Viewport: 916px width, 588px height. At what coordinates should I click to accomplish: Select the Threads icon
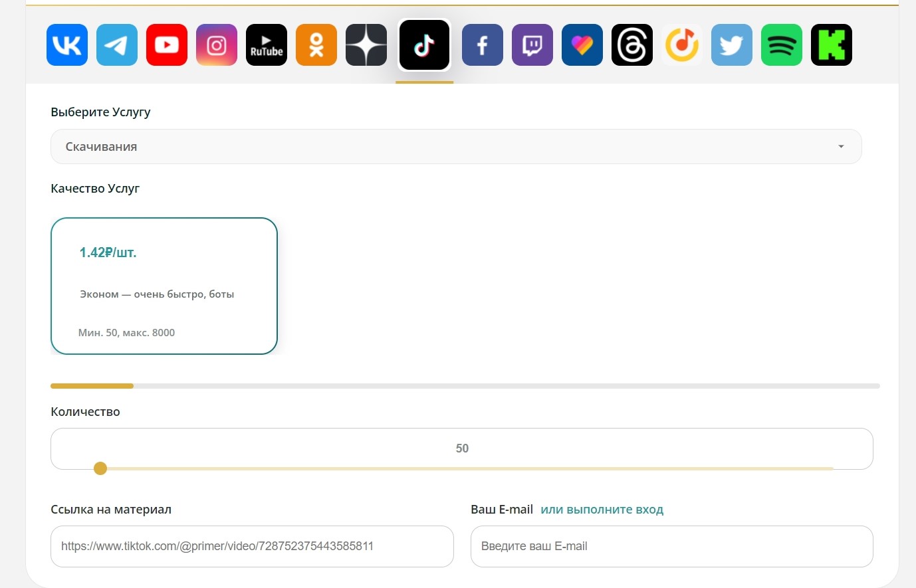click(x=632, y=45)
